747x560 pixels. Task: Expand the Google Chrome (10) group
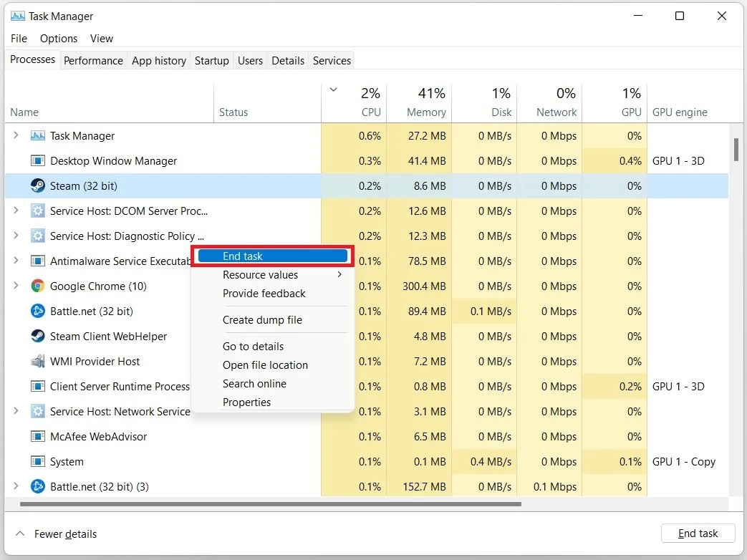16,286
